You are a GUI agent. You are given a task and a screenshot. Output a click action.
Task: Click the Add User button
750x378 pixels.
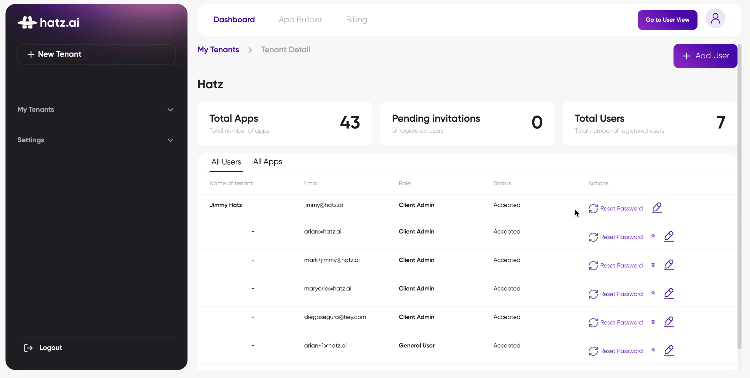click(x=705, y=56)
